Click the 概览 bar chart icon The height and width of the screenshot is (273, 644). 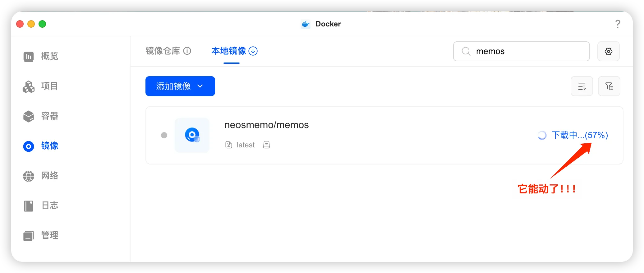pyautogui.click(x=29, y=57)
